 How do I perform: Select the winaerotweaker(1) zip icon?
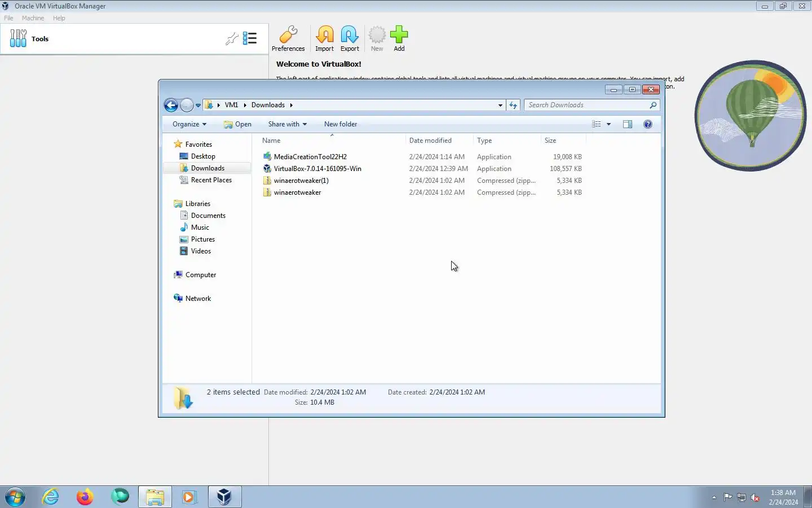point(267,180)
